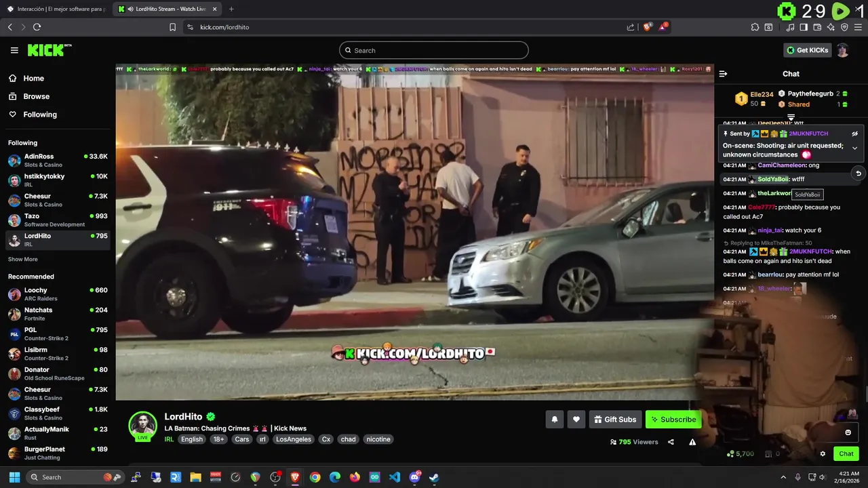Open Tazo channel in Following list
Viewport: 868px width, 488px height.
58,220
